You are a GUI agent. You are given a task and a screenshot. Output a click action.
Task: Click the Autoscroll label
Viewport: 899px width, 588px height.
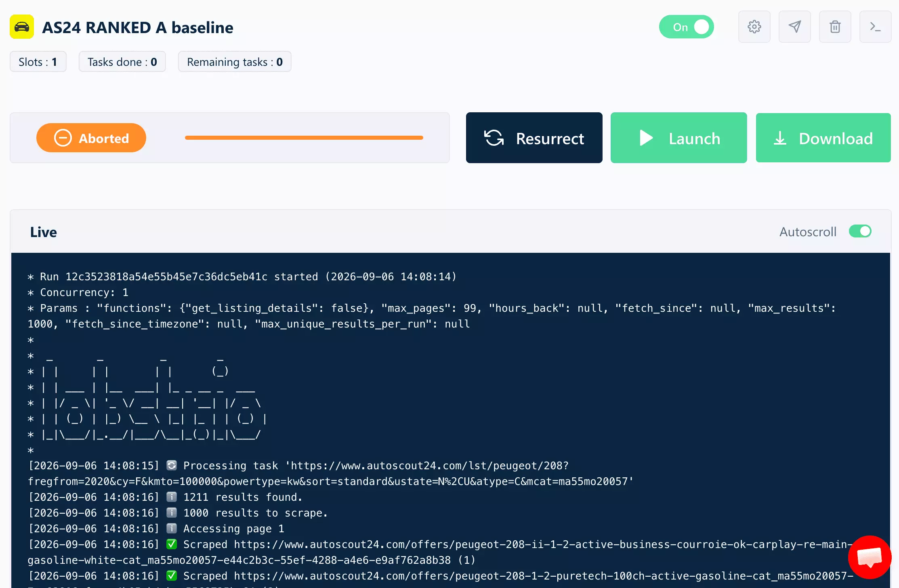[x=808, y=232]
